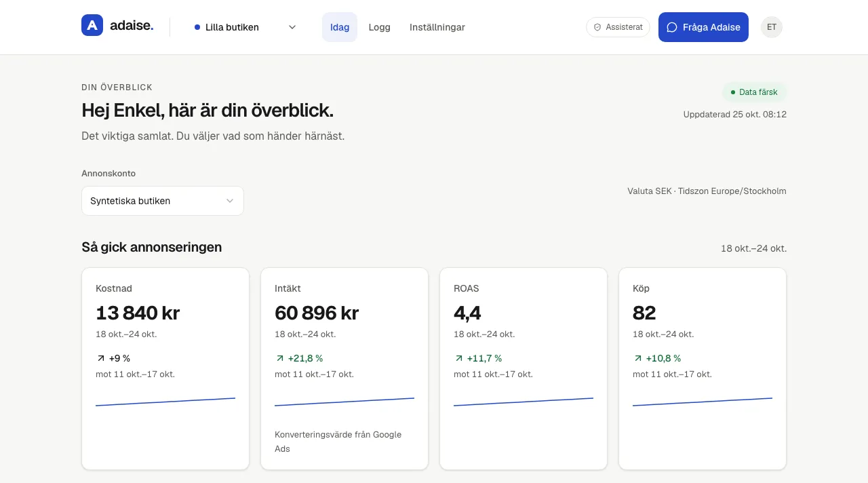Click the Det viktiga samlat subtitle
This screenshot has width=868, height=483.
tap(213, 136)
